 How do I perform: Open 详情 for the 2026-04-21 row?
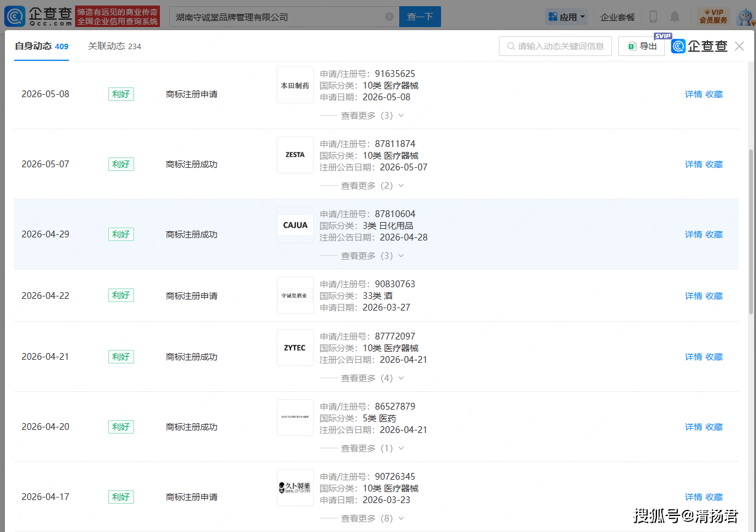tap(693, 357)
